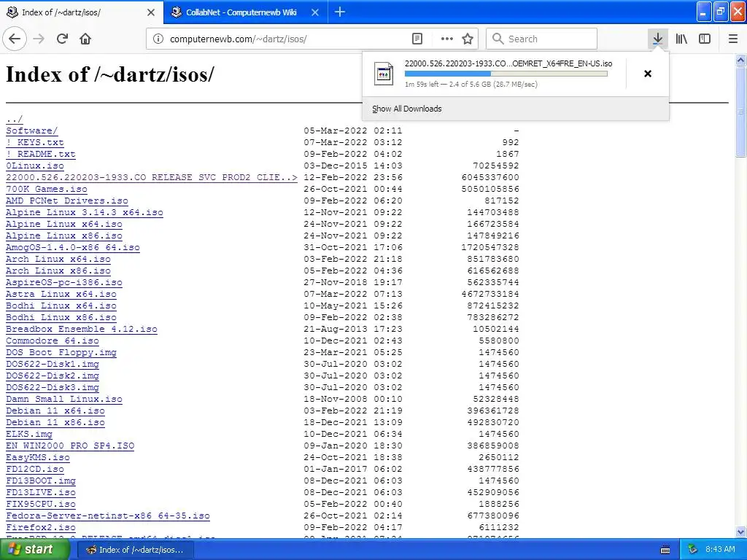747x560 pixels.
Task: Open the Library toolbar icon
Action: (681, 39)
